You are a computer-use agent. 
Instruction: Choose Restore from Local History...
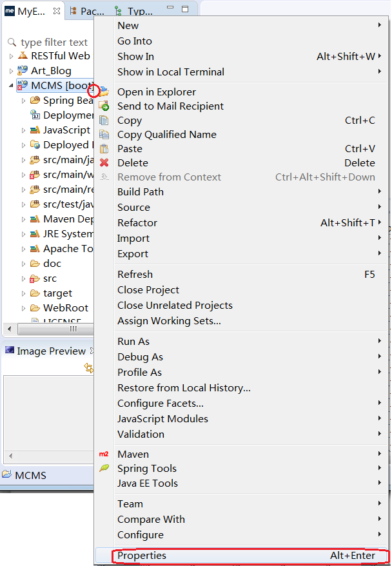tap(242, 387)
